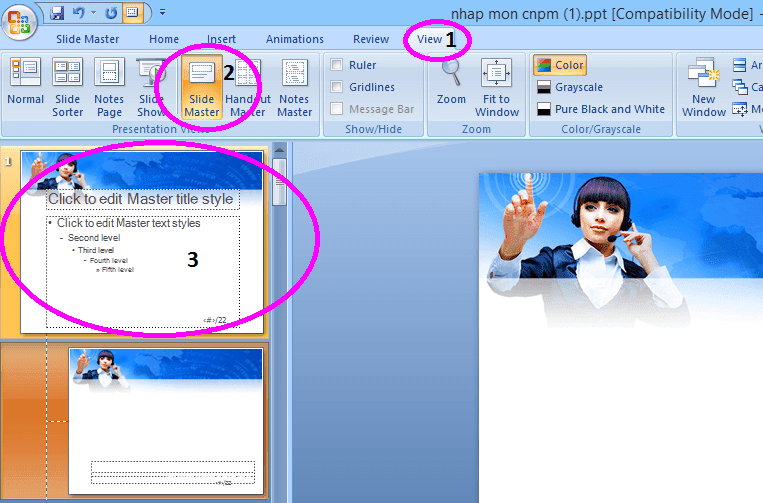Expand the Undo history dropdown arrow

93,13
